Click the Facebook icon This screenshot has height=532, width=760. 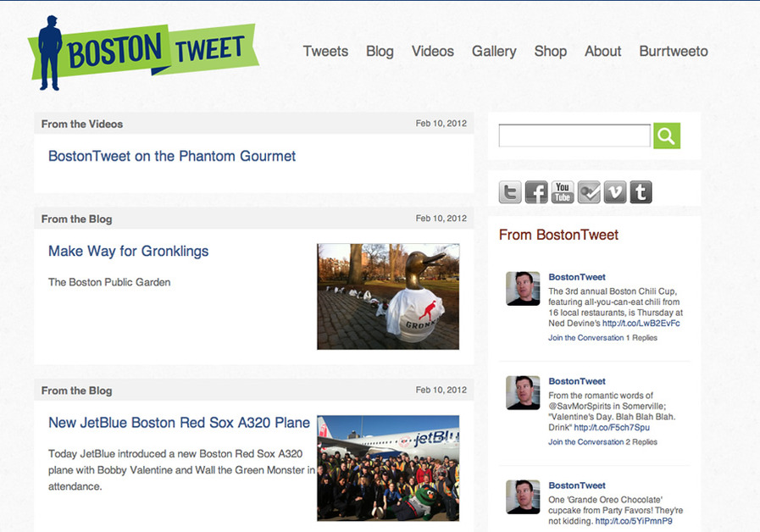(x=536, y=192)
